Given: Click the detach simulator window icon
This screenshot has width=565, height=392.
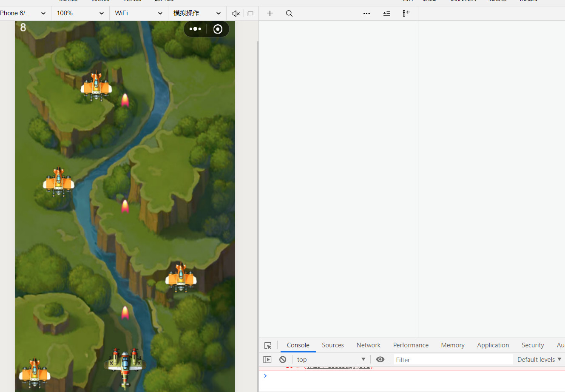Looking at the screenshot, I should point(250,14).
